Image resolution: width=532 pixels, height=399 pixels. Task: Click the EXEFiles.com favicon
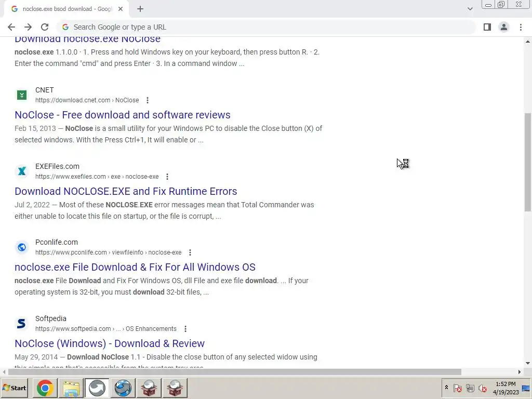[x=22, y=171]
